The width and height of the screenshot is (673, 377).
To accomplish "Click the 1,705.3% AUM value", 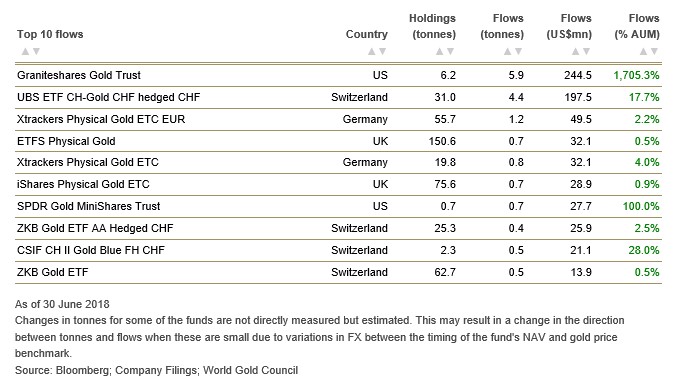I will click(636, 75).
